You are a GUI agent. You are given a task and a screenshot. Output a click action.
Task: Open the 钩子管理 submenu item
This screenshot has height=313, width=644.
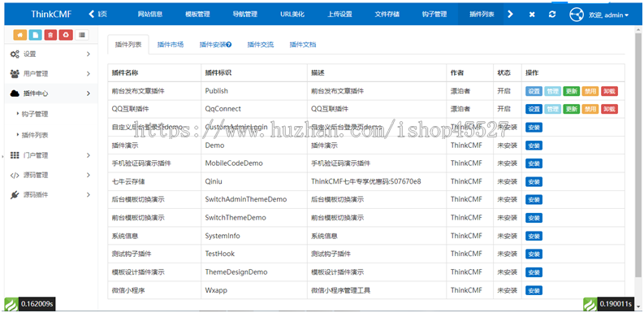pos(34,114)
